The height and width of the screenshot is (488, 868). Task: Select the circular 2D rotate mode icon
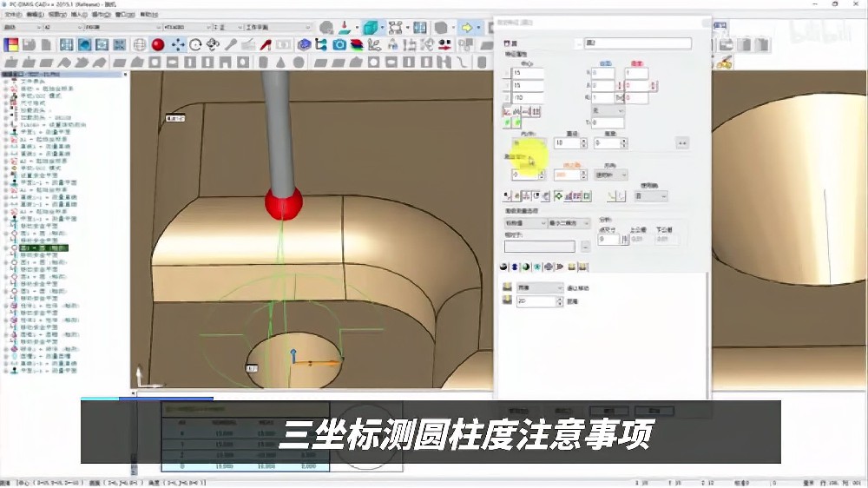pos(195,45)
